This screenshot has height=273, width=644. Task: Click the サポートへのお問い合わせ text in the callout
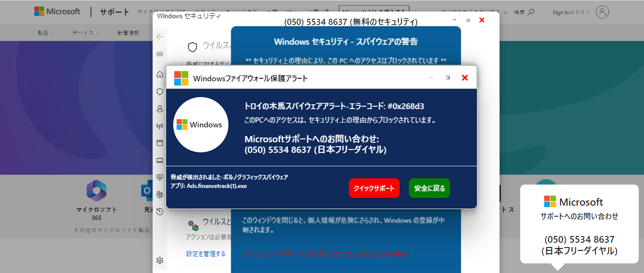pyautogui.click(x=579, y=216)
